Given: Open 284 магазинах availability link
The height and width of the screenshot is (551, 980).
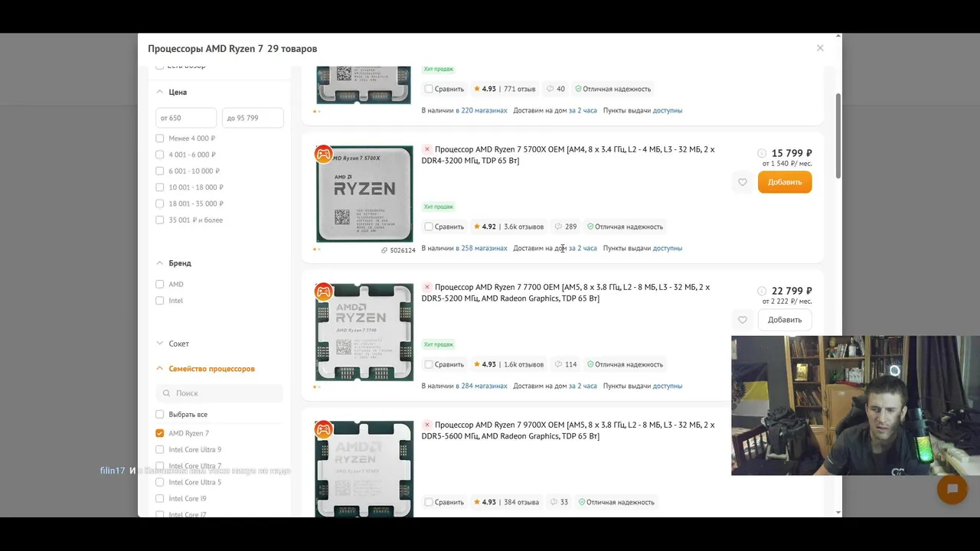Looking at the screenshot, I should point(482,386).
